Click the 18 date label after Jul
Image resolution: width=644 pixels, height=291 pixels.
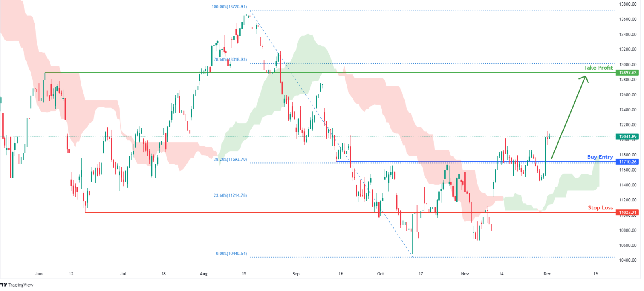(x=163, y=274)
